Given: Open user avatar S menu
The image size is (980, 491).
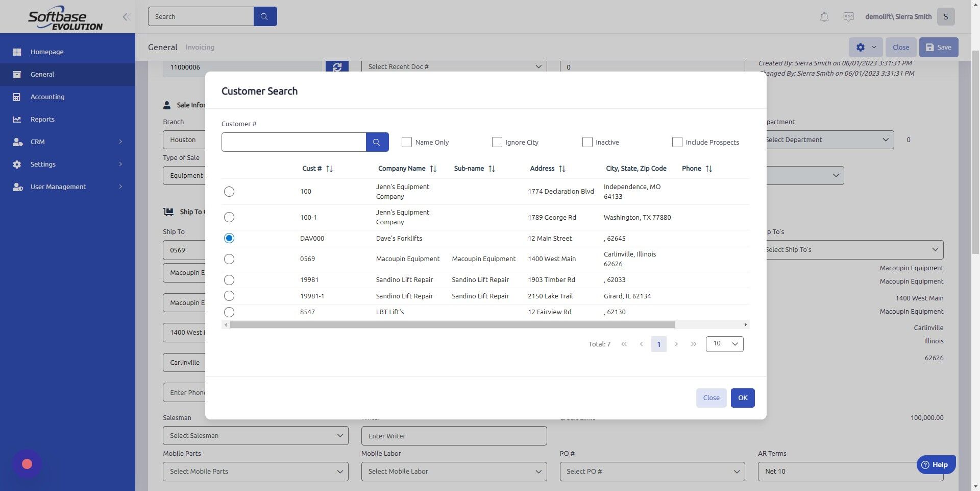Looking at the screenshot, I should point(946,16).
